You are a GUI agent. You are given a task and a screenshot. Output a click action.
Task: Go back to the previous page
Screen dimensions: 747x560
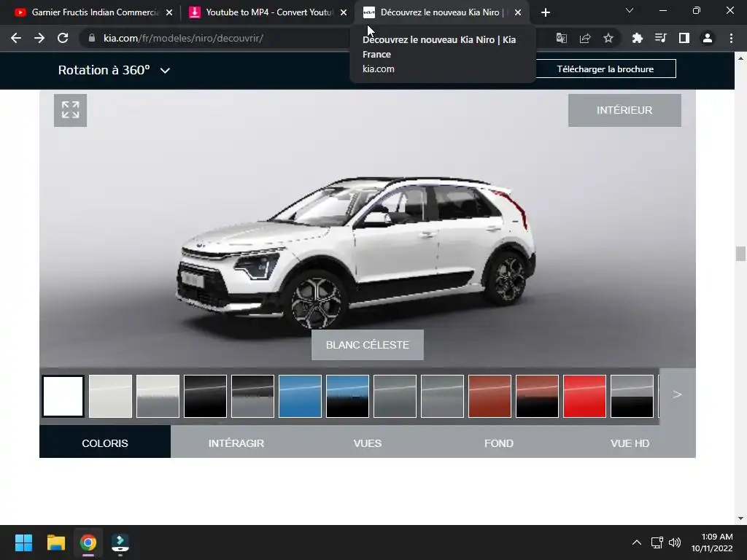pos(16,38)
